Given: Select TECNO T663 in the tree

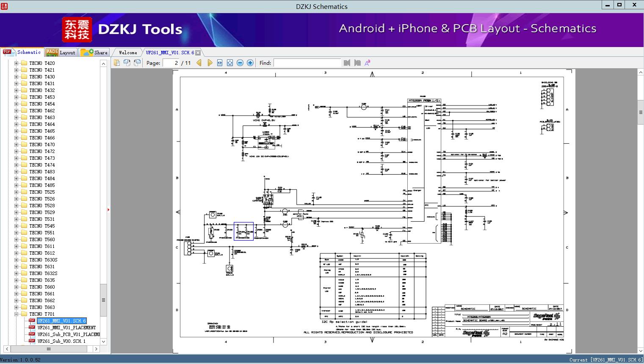Looking at the screenshot, I should (x=42, y=307).
